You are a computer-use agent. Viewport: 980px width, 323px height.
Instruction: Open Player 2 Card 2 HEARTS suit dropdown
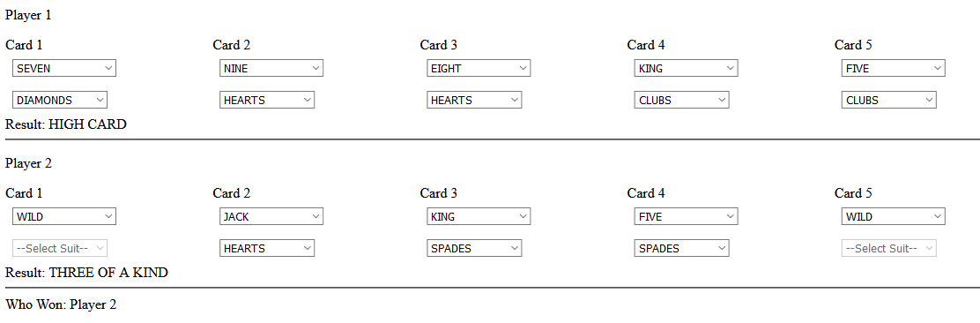267,248
